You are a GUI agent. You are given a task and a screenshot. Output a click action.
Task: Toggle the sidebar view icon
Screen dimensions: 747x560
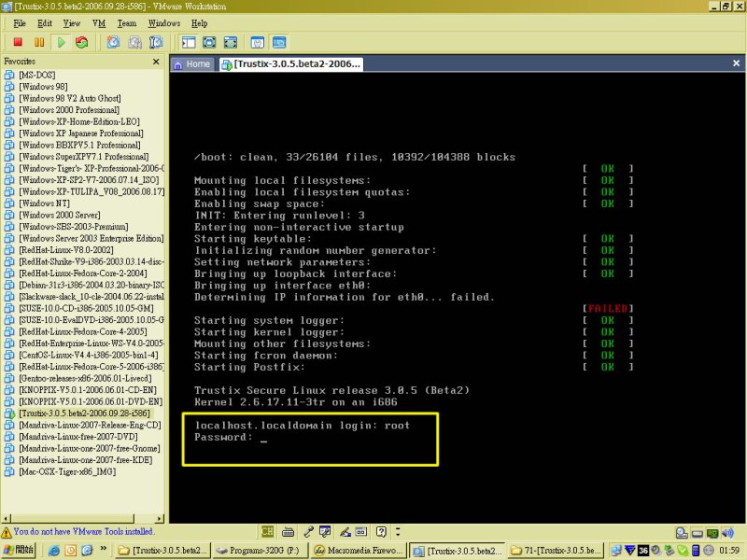click(189, 42)
